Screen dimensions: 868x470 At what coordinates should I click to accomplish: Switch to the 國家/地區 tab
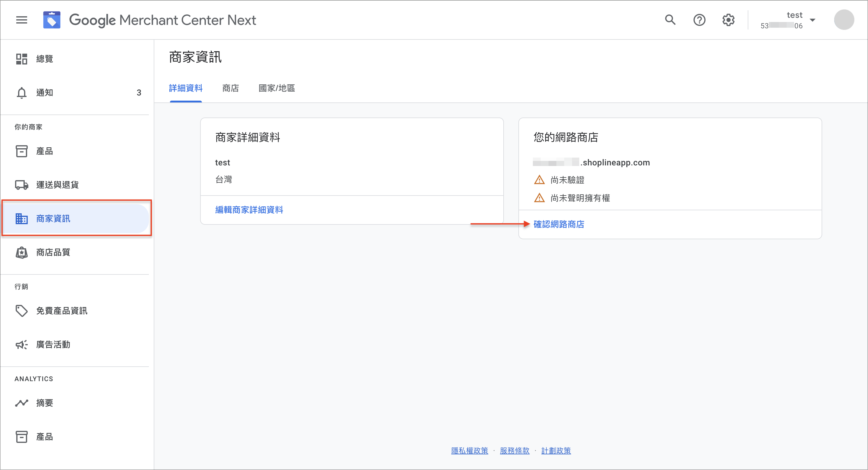point(277,88)
